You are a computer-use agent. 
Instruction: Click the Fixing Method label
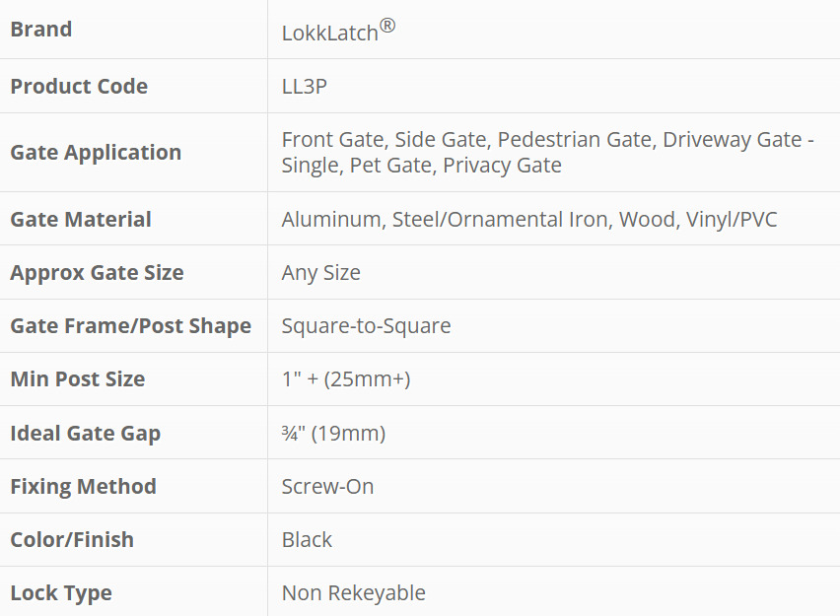point(83,487)
